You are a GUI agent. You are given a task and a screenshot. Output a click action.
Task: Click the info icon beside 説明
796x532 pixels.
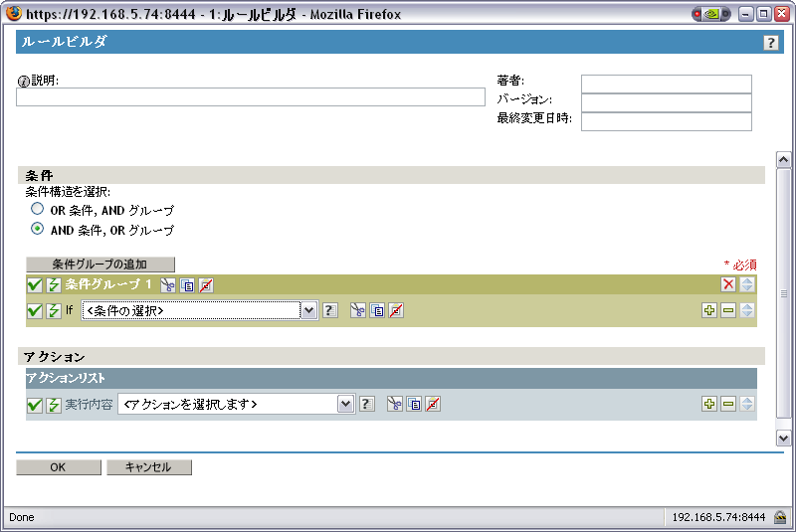[x=23, y=82]
